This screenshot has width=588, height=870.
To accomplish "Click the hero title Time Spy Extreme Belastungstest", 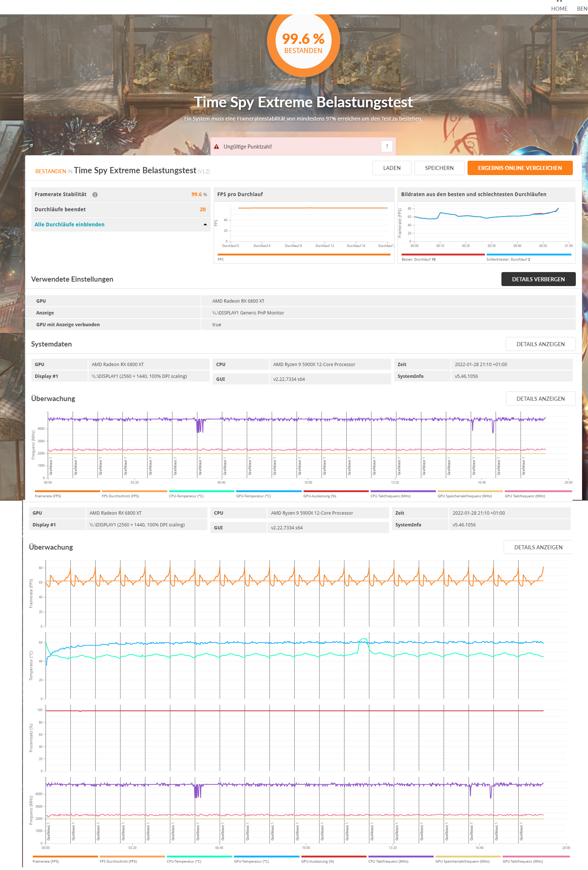I will click(303, 102).
